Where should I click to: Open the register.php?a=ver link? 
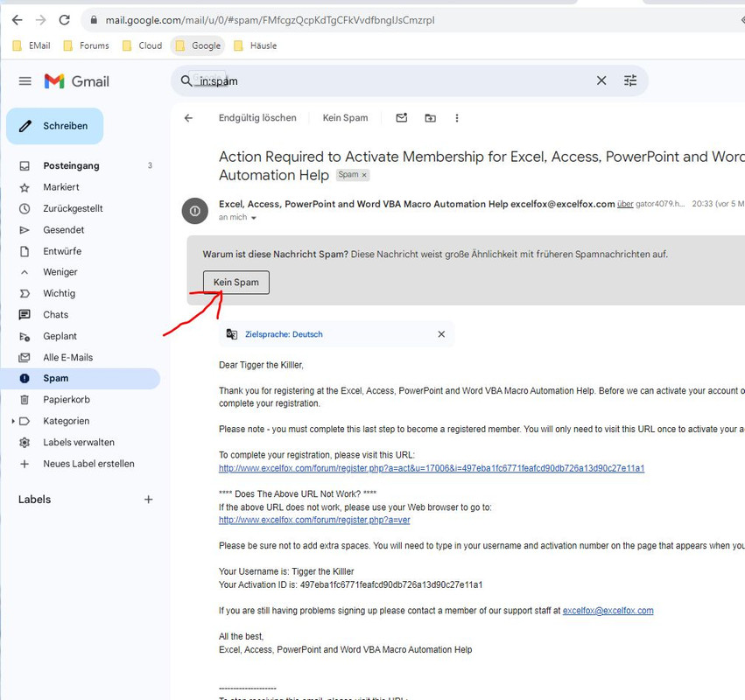[x=314, y=520]
